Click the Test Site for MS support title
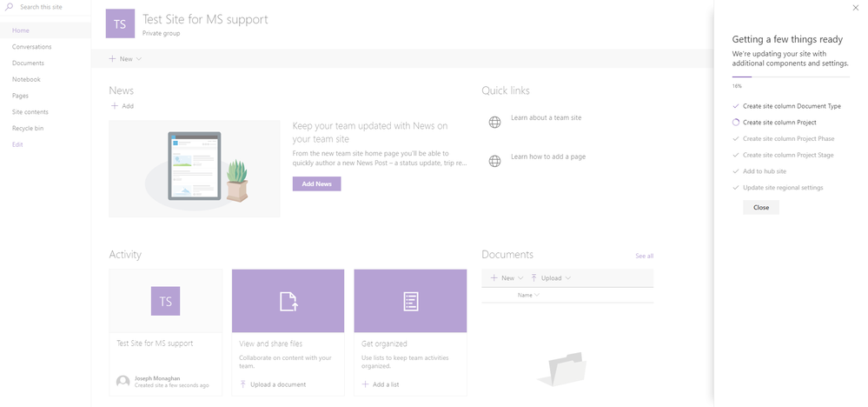The image size is (868, 407). pyautogui.click(x=205, y=19)
